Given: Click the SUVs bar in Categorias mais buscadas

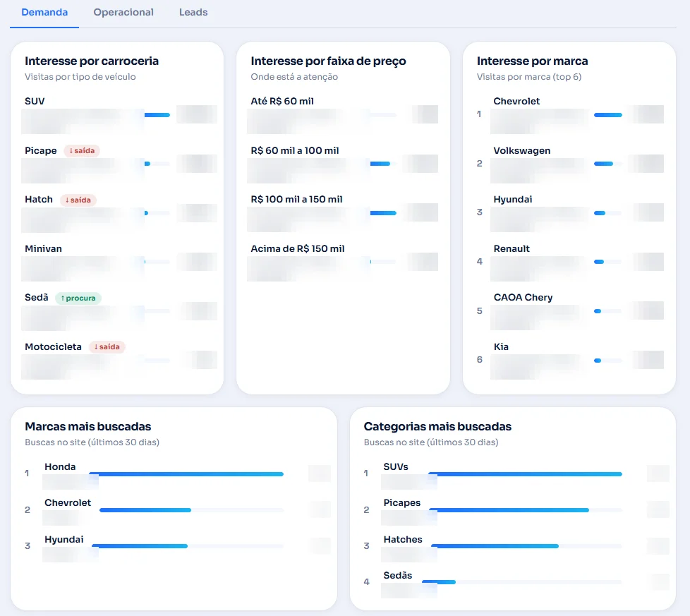Looking at the screenshot, I should [526, 474].
